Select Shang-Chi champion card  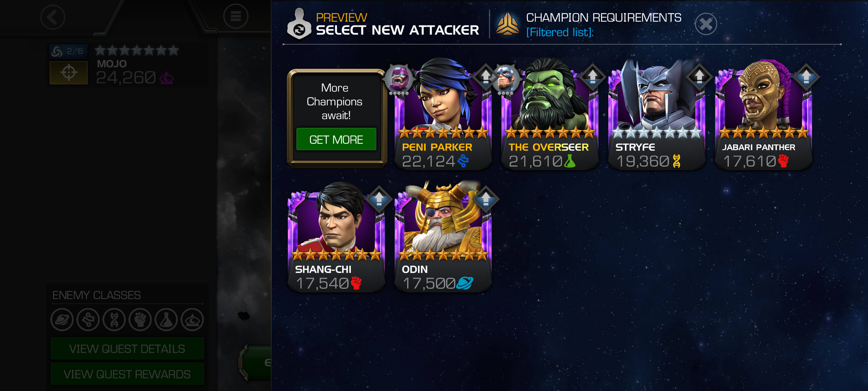tap(336, 237)
